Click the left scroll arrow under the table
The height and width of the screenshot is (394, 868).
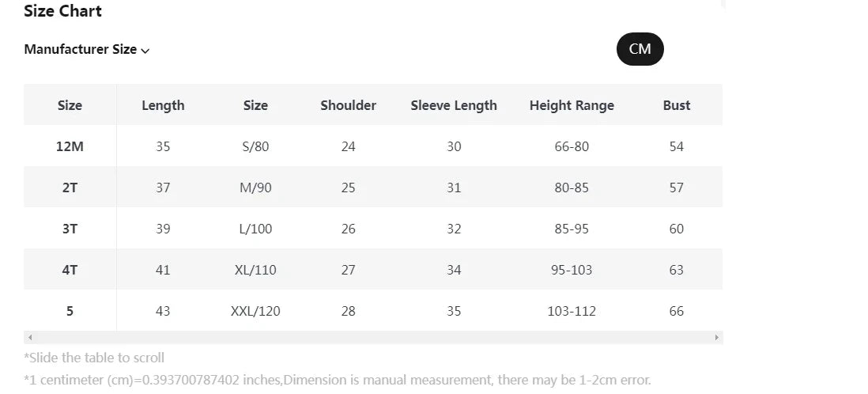(x=29, y=338)
